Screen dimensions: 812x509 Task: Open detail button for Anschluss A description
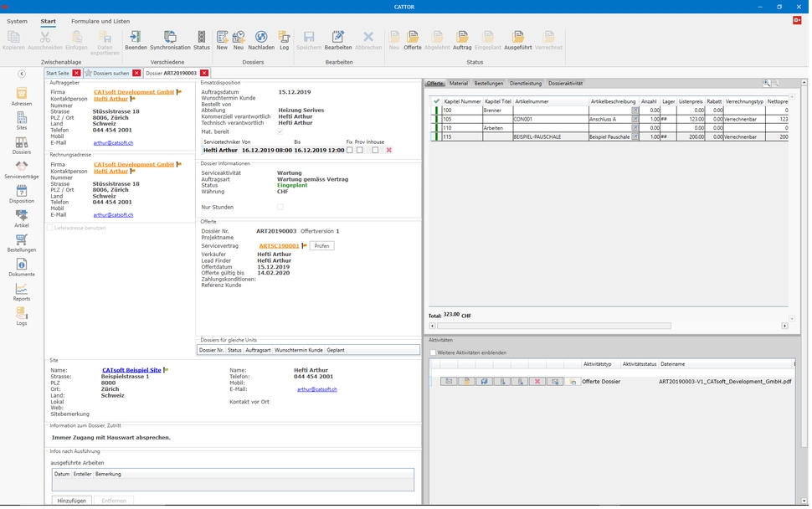coord(635,119)
